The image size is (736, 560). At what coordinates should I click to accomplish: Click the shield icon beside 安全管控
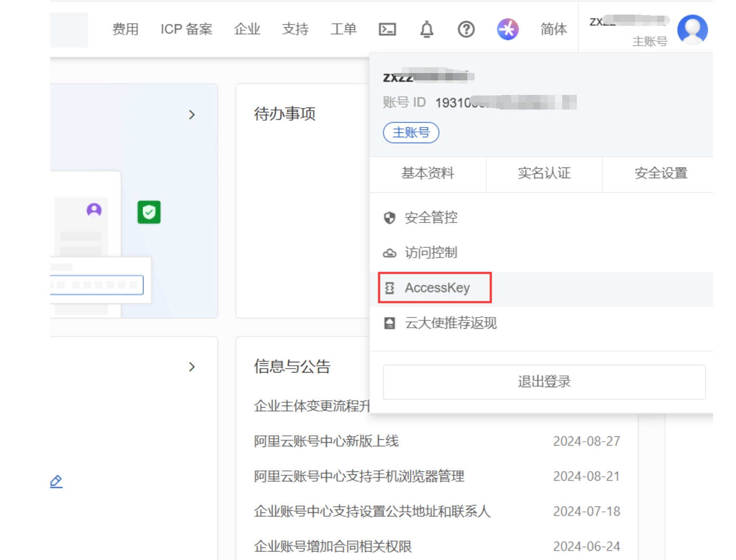pos(389,218)
